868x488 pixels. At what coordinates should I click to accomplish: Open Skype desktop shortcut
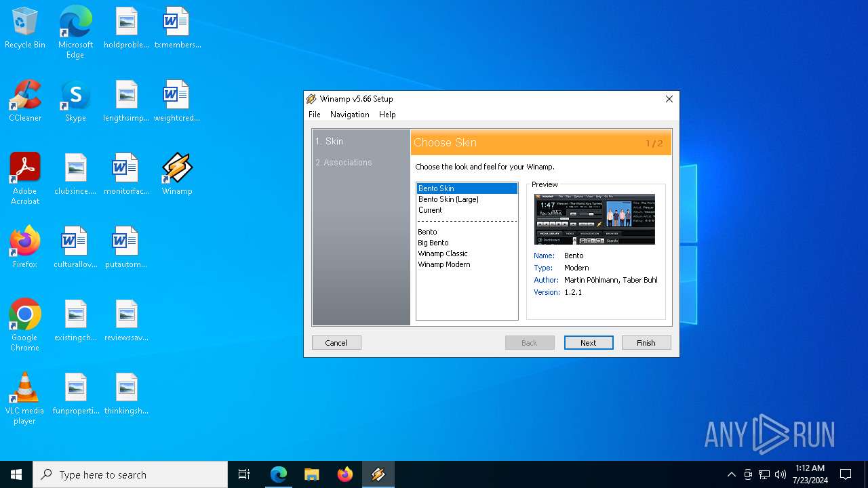75,102
